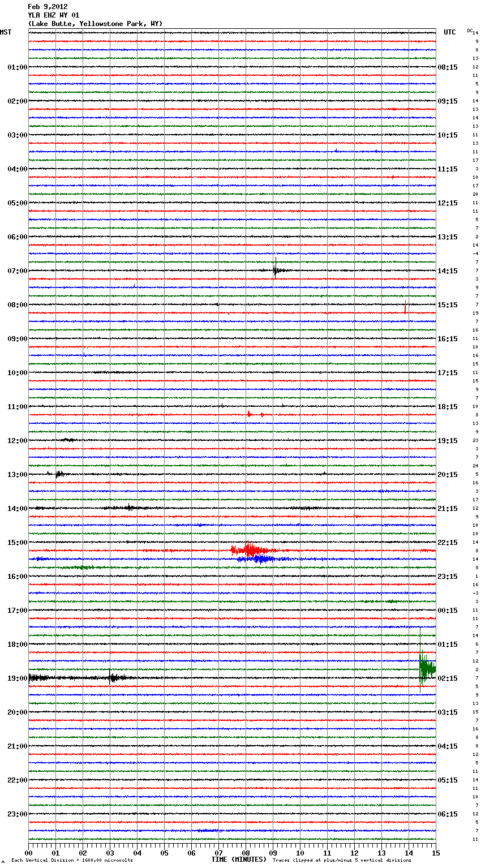Click the vertical division microvolts footnote
This screenshot has height=868, width=481.
click(72, 861)
